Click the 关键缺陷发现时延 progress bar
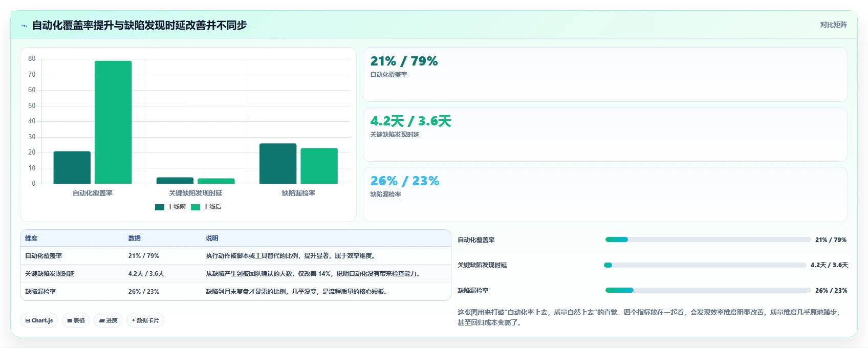Screen dimensions: 868x348 (705, 265)
